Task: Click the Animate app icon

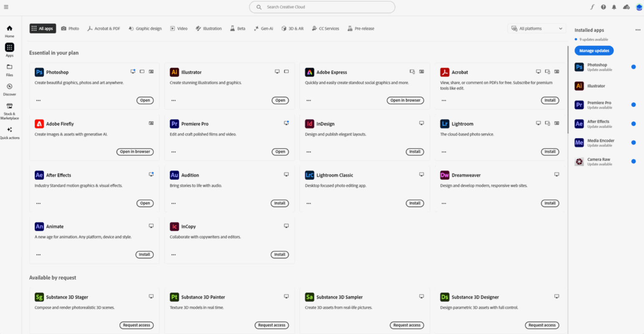Action: tap(39, 226)
